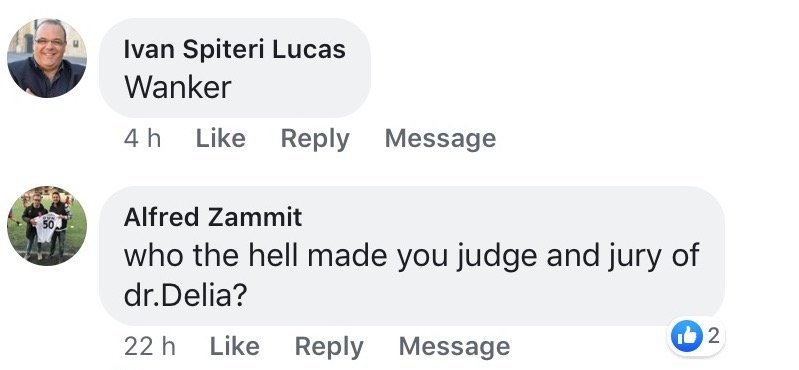Open the 22 h timestamp link
This screenshot has width=799, height=370.
150,347
